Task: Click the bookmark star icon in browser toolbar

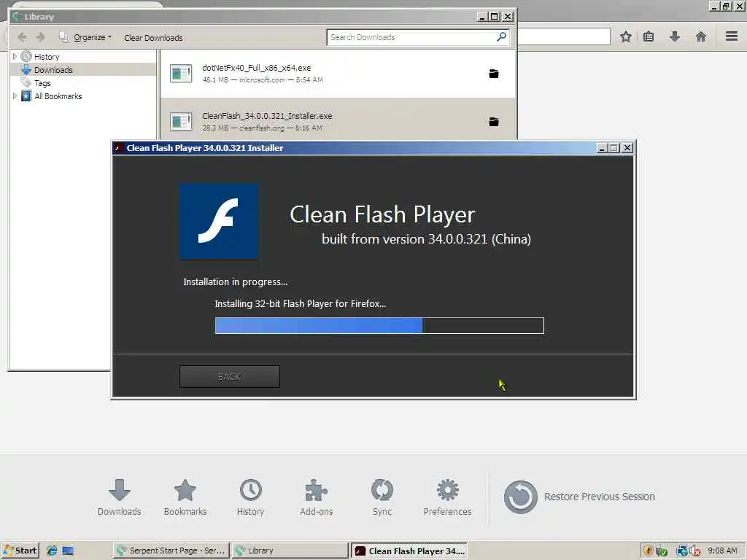Action: (x=625, y=36)
